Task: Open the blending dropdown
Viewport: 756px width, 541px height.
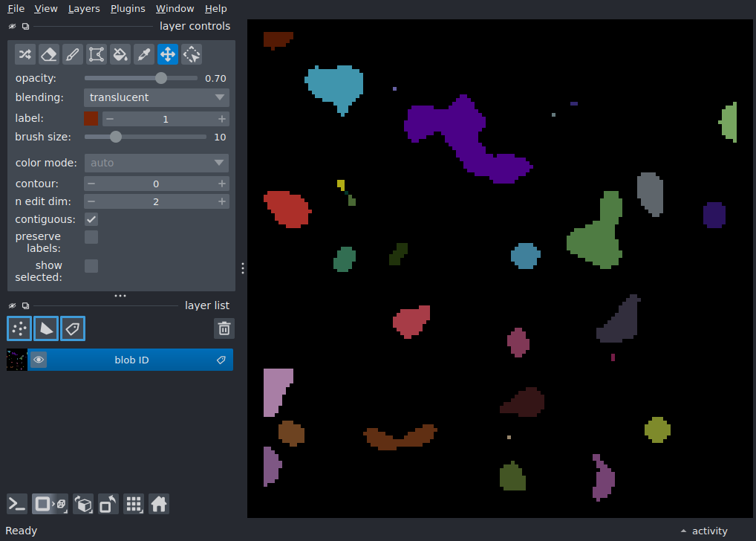Action: [x=157, y=97]
